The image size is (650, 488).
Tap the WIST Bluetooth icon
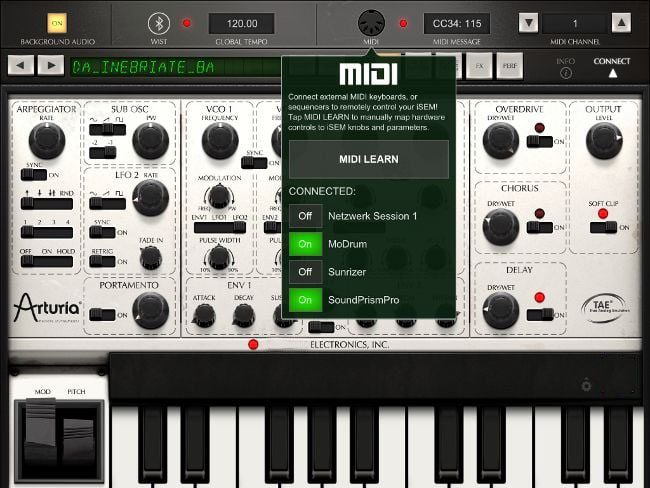(x=159, y=23)
